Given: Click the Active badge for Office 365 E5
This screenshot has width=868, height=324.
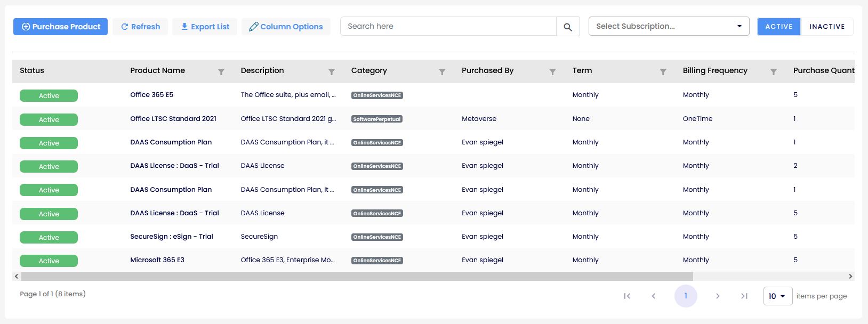Looking at the screenshot, I should (49, 96).
